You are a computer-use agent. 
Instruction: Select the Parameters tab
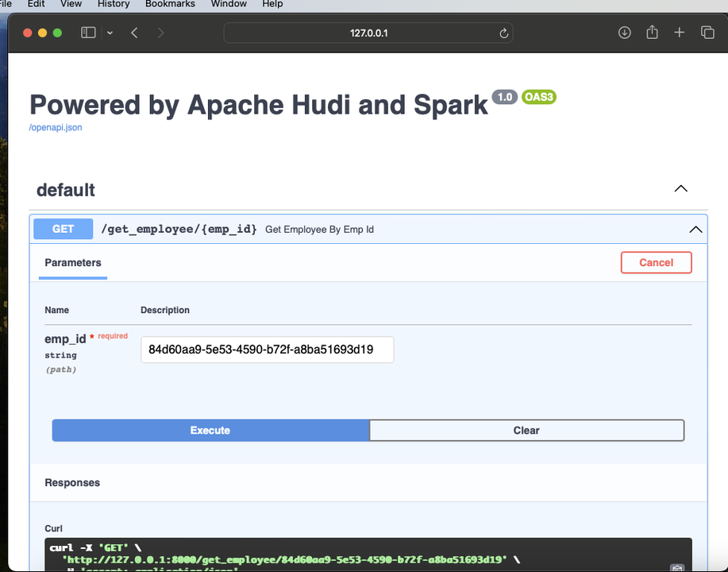pos(73,262)
